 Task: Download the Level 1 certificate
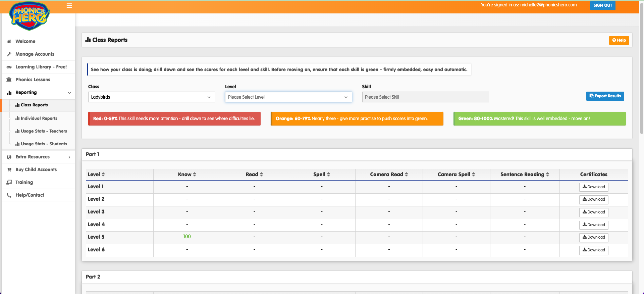[594, 187]
